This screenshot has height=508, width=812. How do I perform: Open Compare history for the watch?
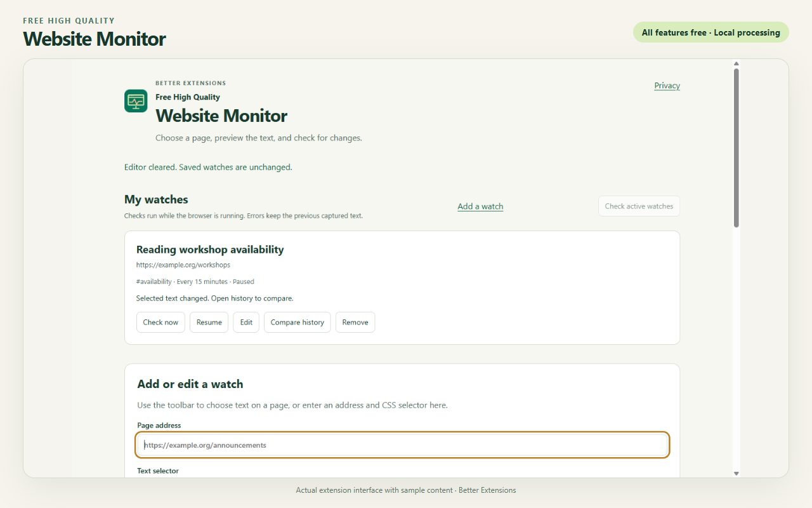point(297,322)
